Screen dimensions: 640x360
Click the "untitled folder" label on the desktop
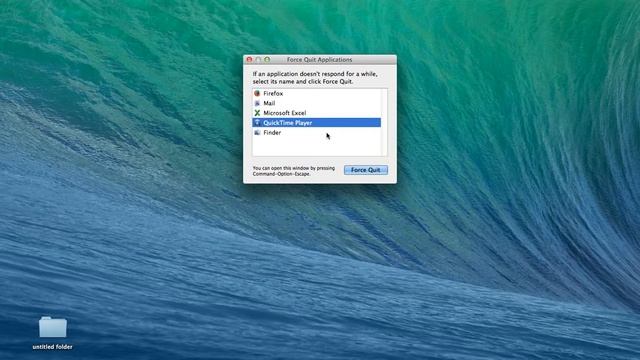click(x=53, y=347)
